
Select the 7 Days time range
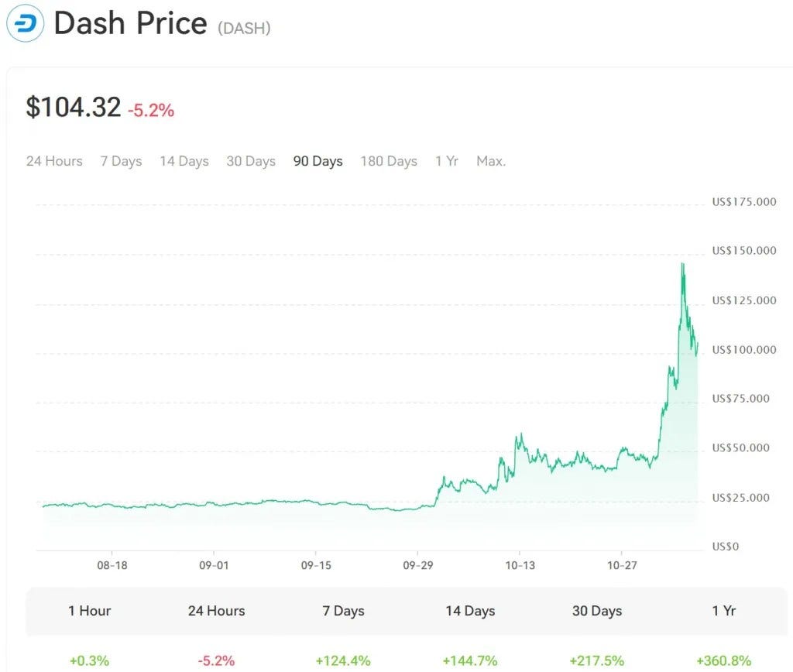pos(121,161)
